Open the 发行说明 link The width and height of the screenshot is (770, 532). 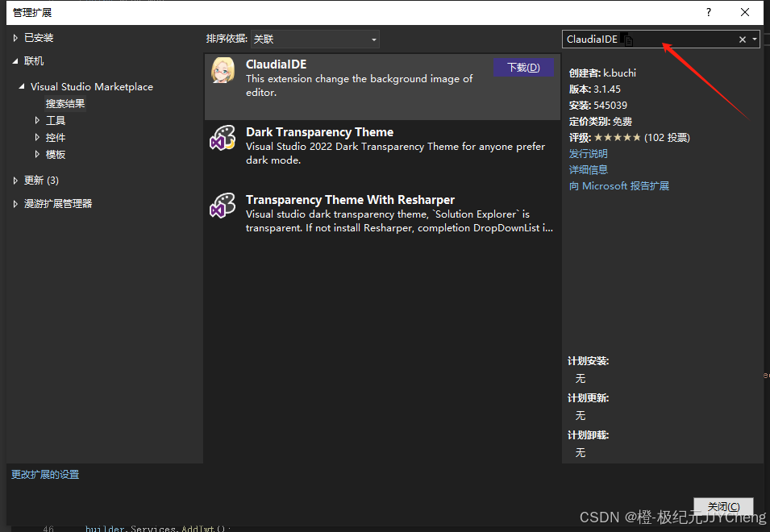click(x=589, y=154)
